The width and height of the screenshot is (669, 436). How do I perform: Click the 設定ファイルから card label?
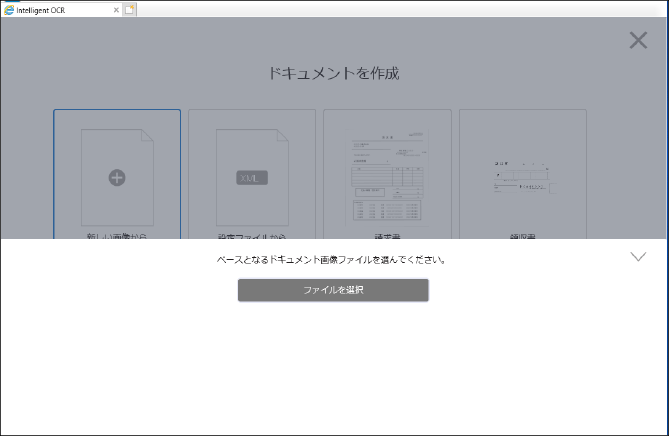click(252, 236)
